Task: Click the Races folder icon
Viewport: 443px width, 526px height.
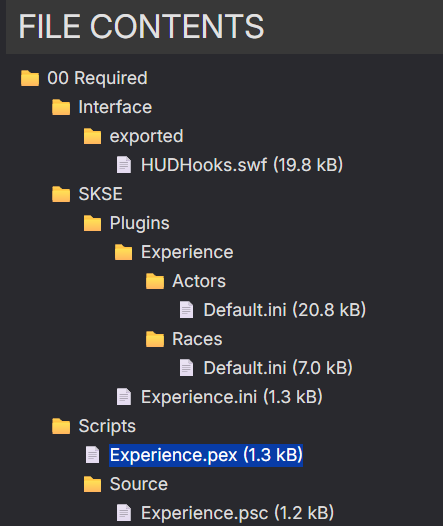Action: pyautogui.click(x=155, y=339)
